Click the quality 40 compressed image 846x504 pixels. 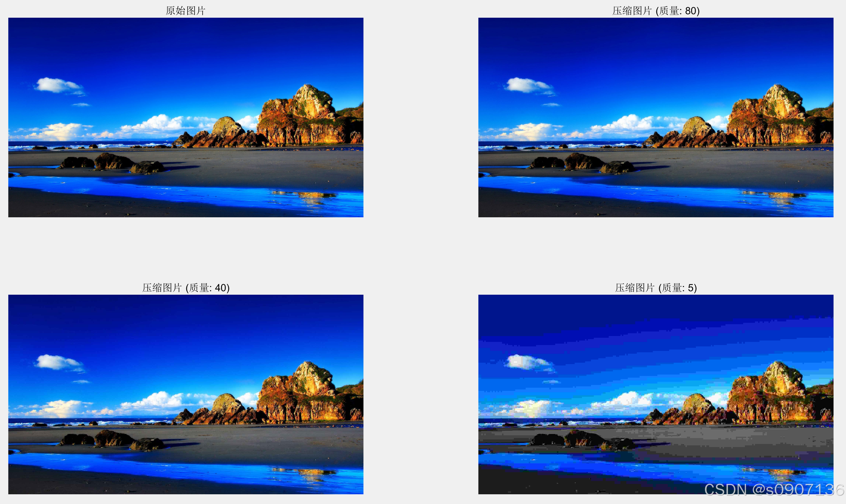tap(186, 394)
